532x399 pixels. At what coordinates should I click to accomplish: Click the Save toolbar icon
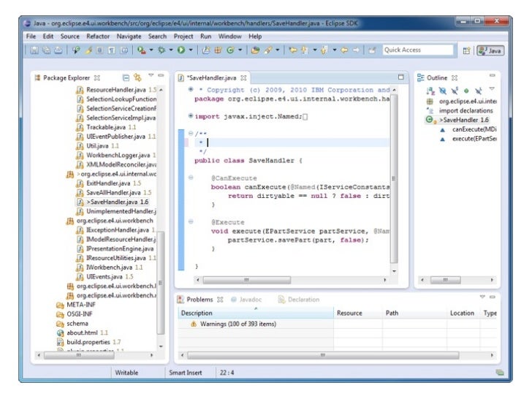coord(34,50)
